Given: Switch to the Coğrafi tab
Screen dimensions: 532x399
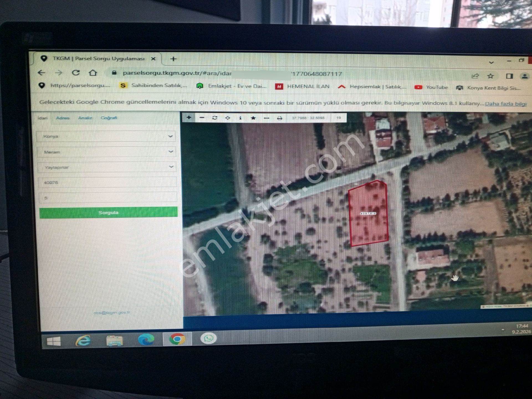Looking at the screenshot, I should click(x=109, y=118).
